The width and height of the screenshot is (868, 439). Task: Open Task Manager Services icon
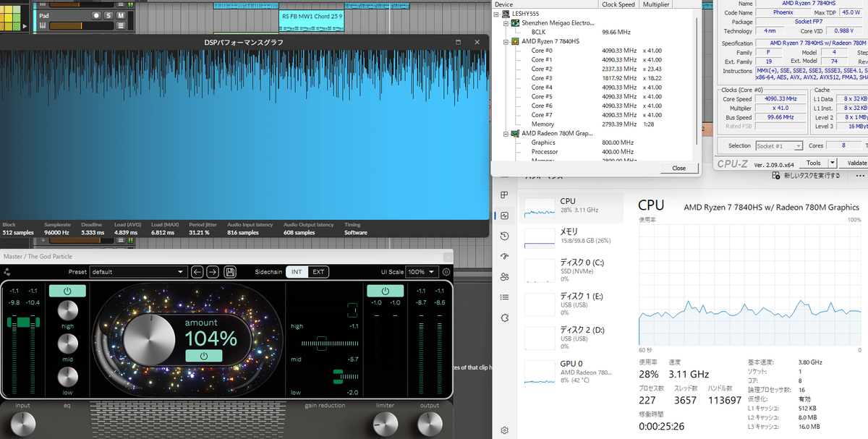[x=504, y=317]
